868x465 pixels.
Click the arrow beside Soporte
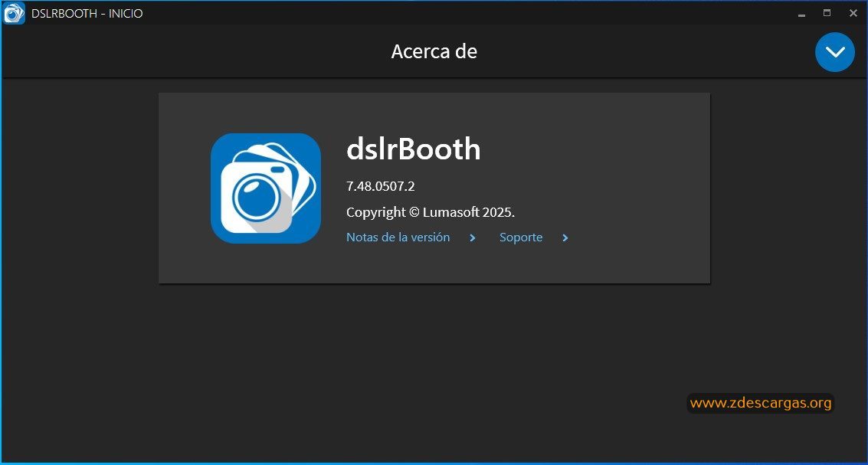(x=565, y=238)
